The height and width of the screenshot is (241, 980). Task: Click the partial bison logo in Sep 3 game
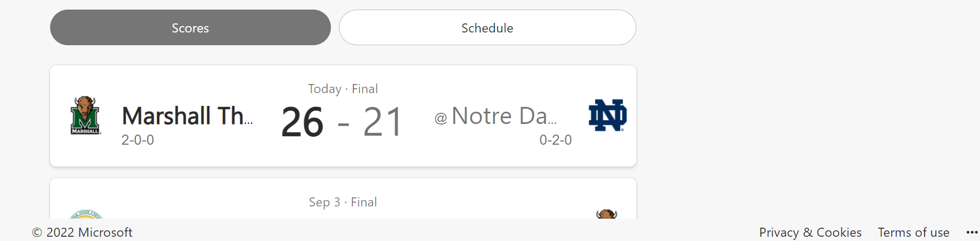(x=606, y=214)
